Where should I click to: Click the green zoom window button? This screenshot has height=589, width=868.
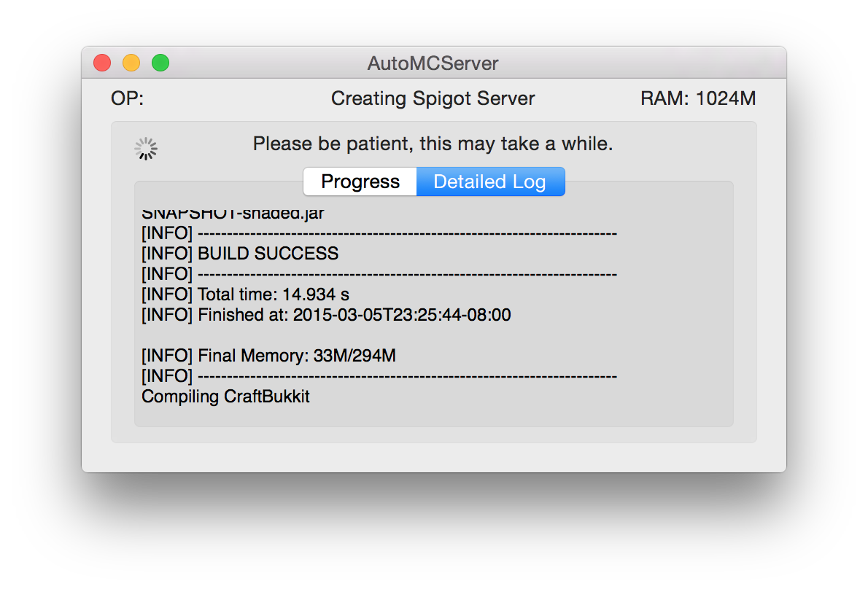(x=160, y=63)
